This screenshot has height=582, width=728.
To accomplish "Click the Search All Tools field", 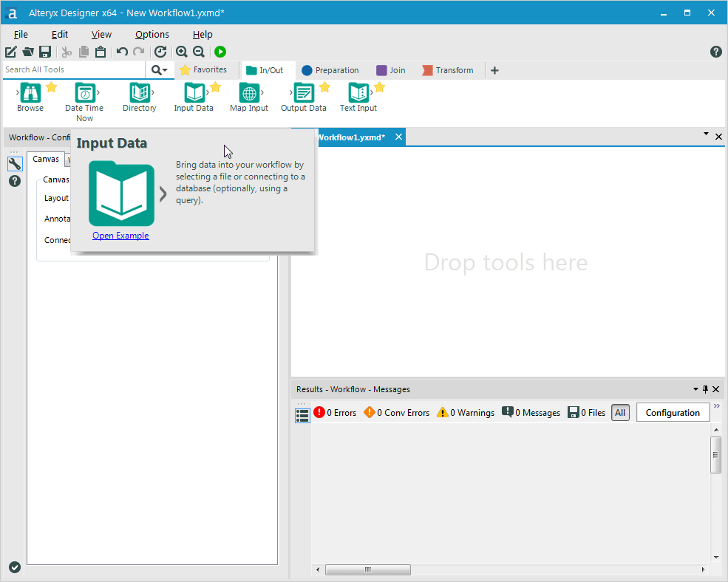I will [x=75, y=69].
